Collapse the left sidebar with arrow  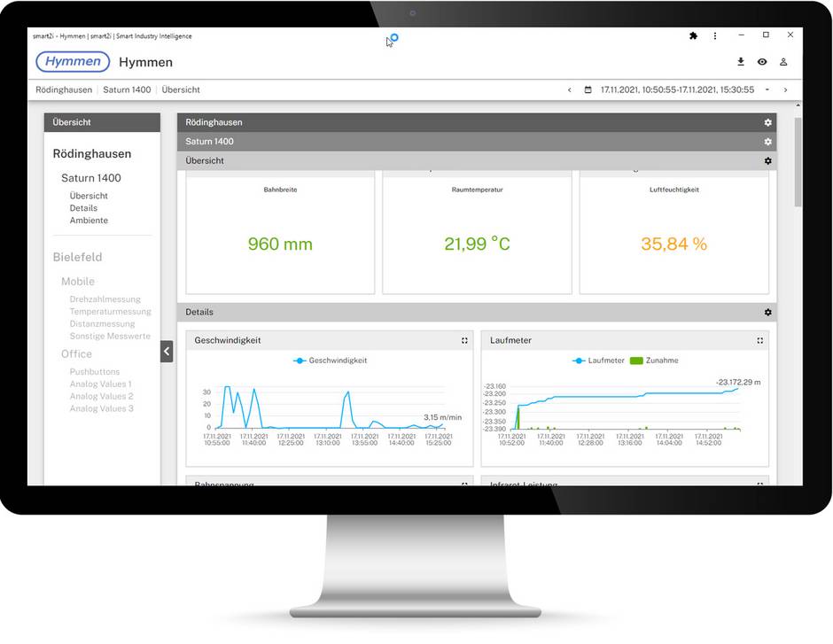pos(167,352)
